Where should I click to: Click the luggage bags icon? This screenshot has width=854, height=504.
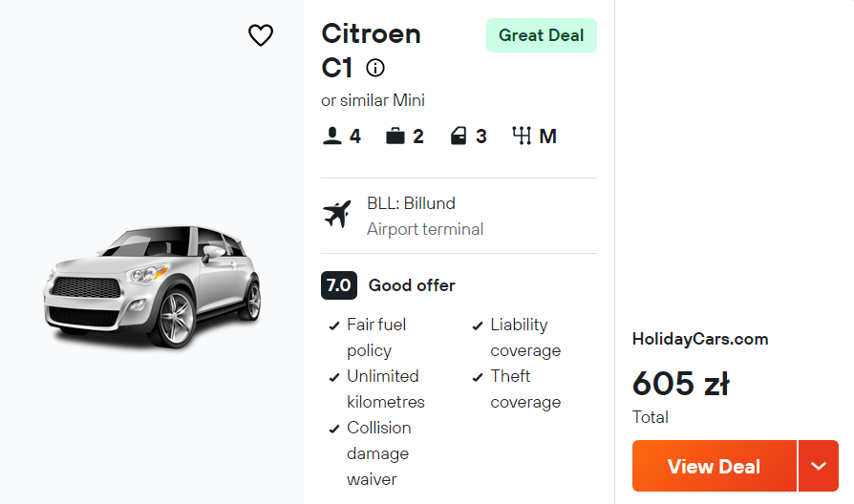click(395, 136)
